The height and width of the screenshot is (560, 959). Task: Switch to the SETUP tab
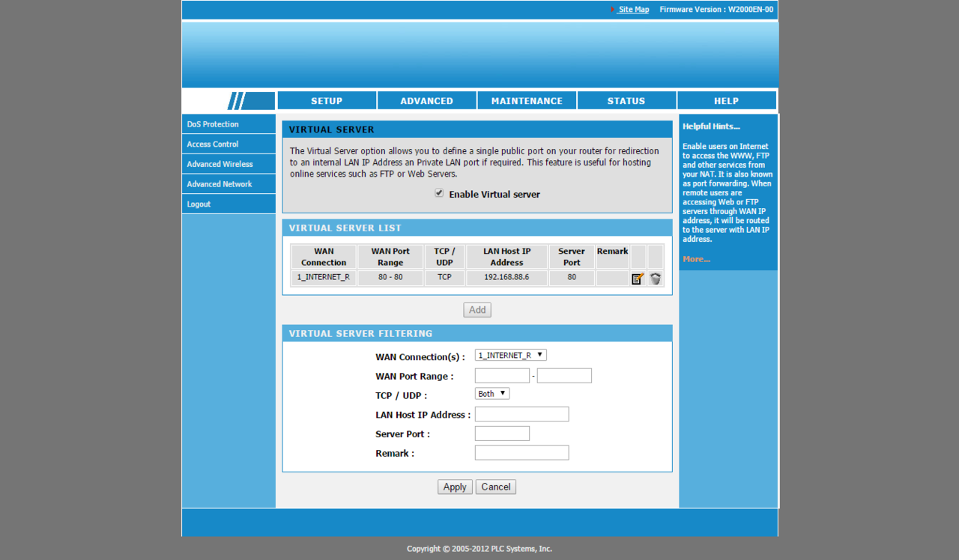pyautogui.click(x=327, y=101)
